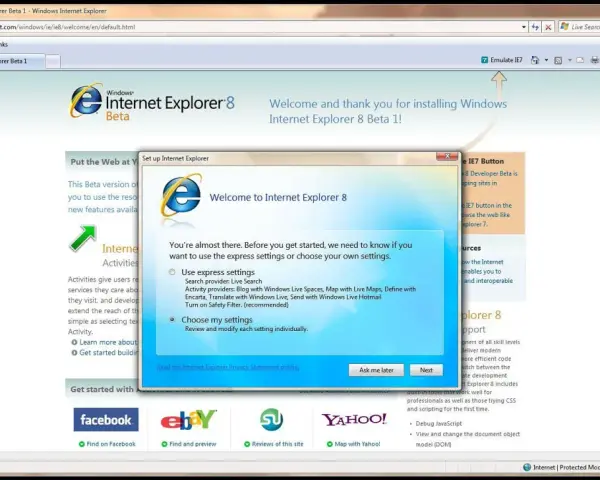Click the Internet zone globe in status bar
The width and height of the screenshot is (600, 480).
(x=527, y=467)
